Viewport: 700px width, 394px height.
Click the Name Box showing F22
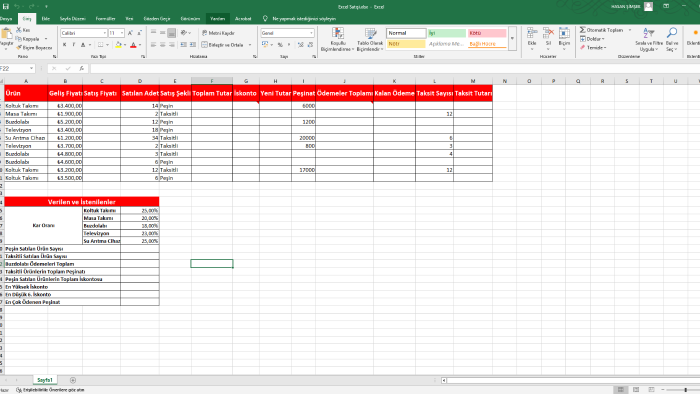(x=14, y=68)
